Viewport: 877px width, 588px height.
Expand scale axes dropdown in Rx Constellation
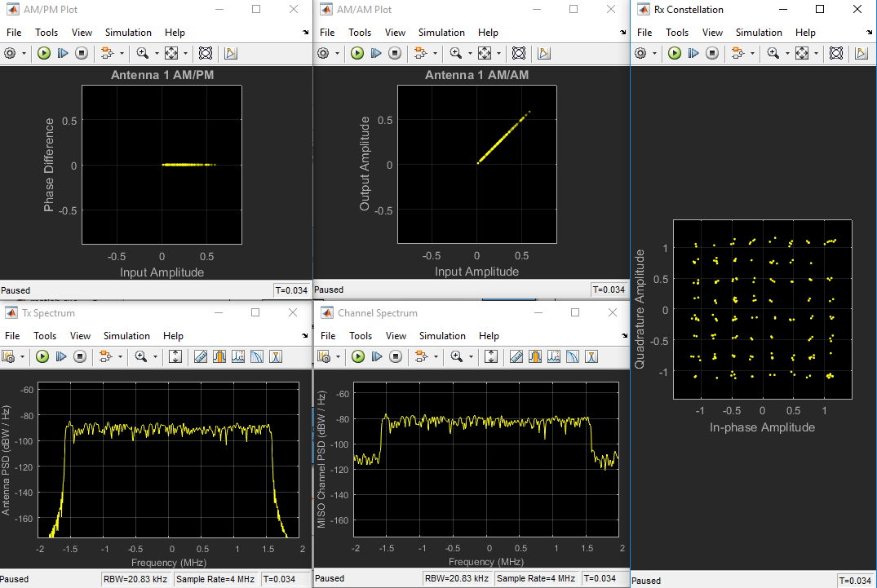(x=817, y=53)
